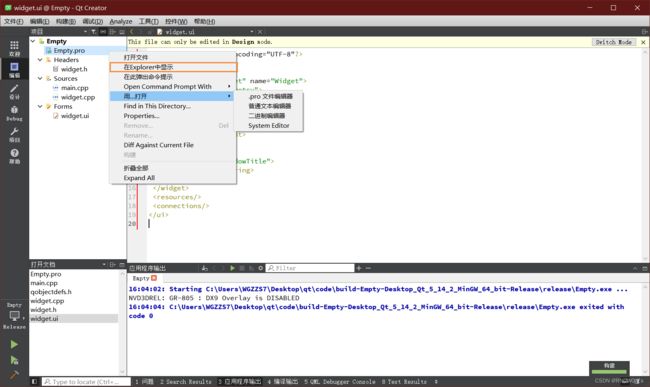650x387 pixels.
Task: Switch to the Debug mode bug icon
Action: 14,113
